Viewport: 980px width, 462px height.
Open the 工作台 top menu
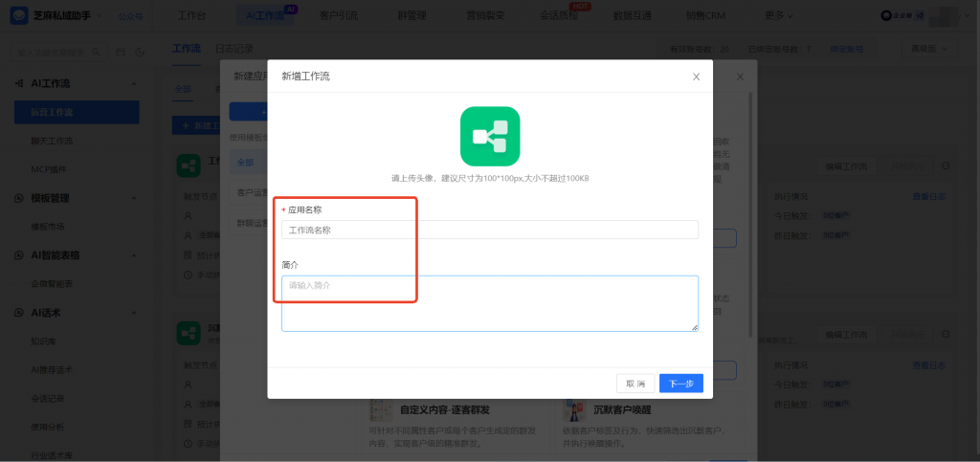pyautogui.click(x=191, y=15)
